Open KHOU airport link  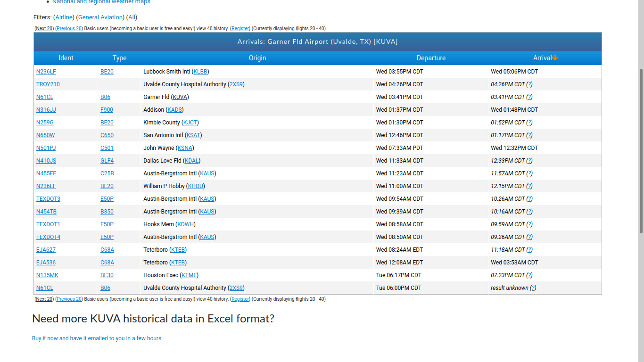(x=195, y=186)
